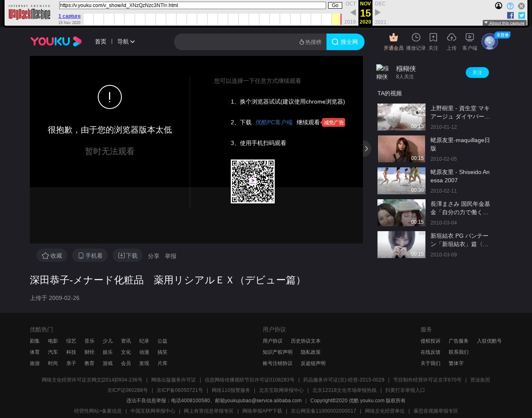
Task: Click 举报 to report the video
Action: click(x=171, y=256)
